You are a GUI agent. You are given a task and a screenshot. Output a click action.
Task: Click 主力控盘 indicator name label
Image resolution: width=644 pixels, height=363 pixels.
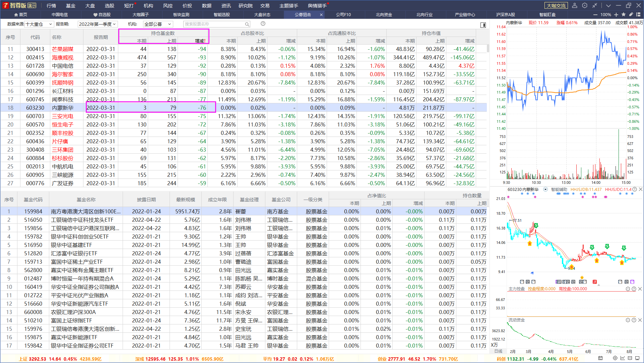click(517, 289)
